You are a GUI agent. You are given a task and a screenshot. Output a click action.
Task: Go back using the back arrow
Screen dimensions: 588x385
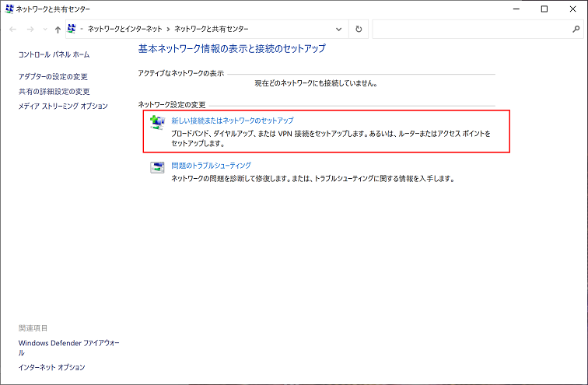(x=13, y=29)
